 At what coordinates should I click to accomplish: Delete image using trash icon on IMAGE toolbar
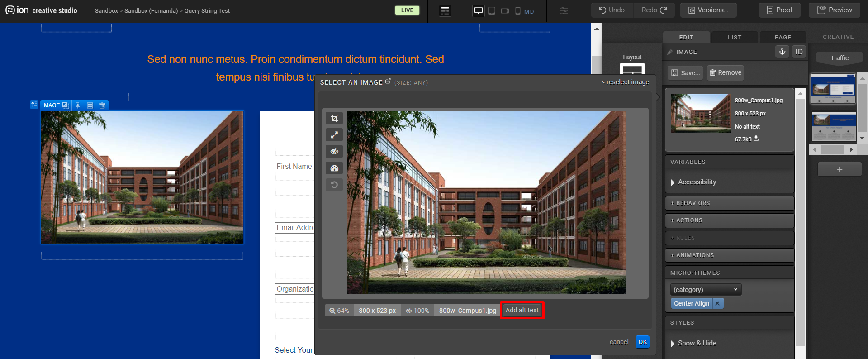click(x=102, y=105)
